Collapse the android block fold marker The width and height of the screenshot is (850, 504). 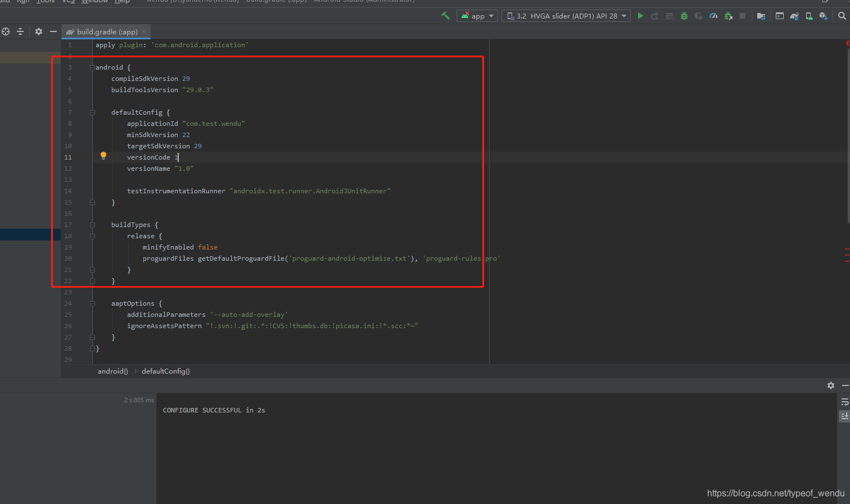coord(92,67)
